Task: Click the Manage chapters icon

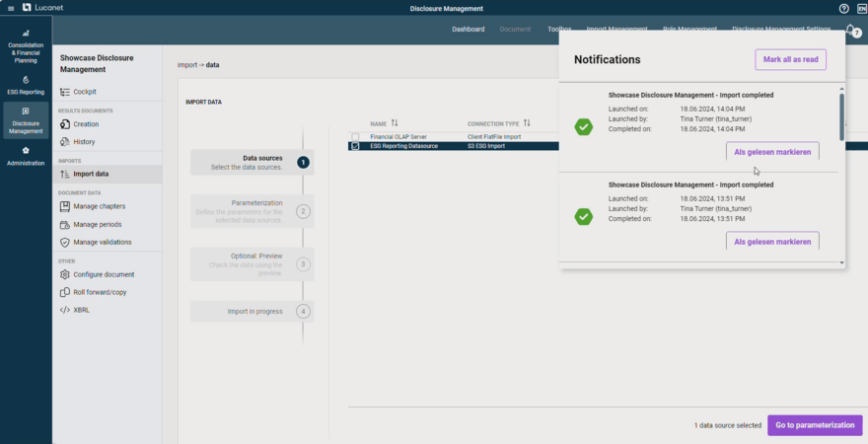Action: coord(65,206)
